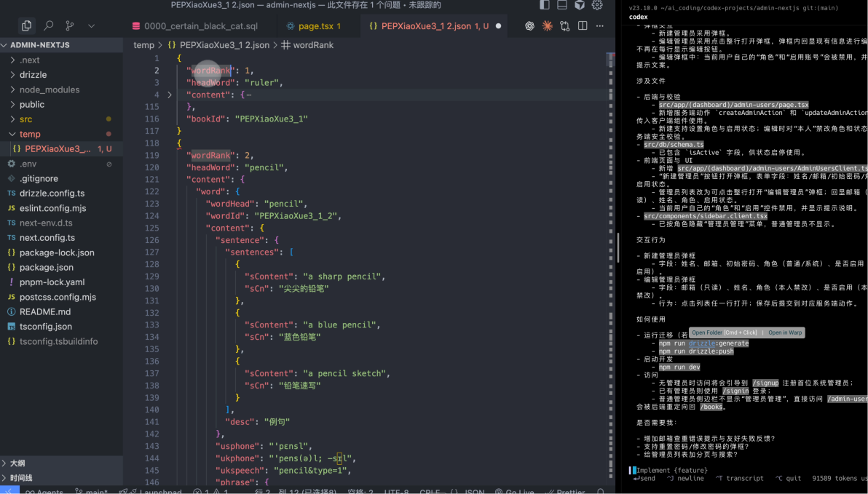Switch to 0000_certain_black_cat.sql tab
This screenshot has height=494, width=868.
[200, 26]
